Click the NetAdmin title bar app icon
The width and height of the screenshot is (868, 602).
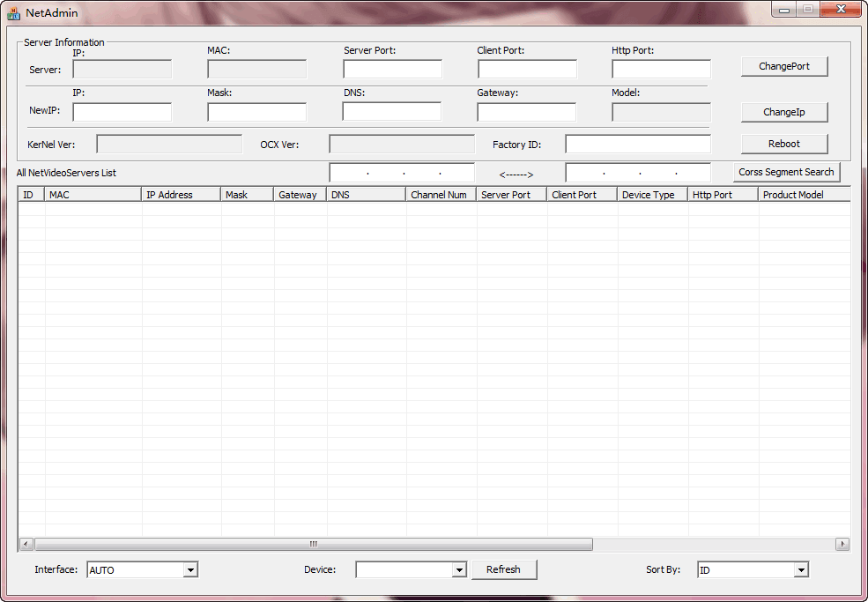coord(13,12)
